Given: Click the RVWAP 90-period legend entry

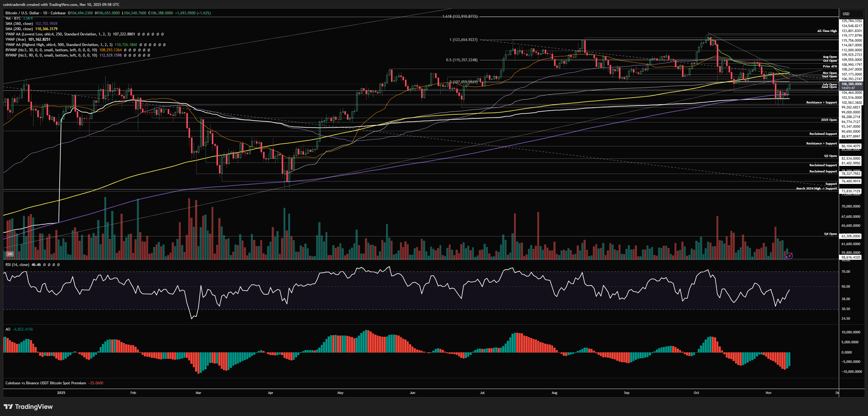Looking at the screenshot, I should click(51, 55).
